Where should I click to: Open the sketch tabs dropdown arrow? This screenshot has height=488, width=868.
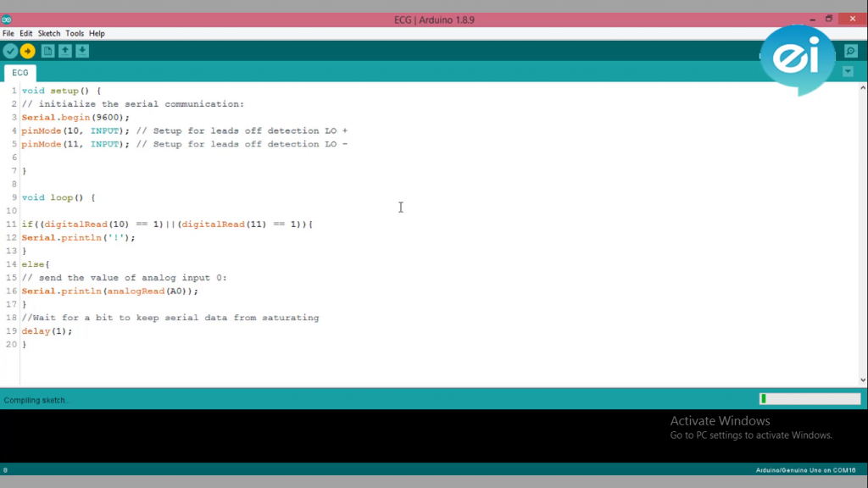point(848,71)
